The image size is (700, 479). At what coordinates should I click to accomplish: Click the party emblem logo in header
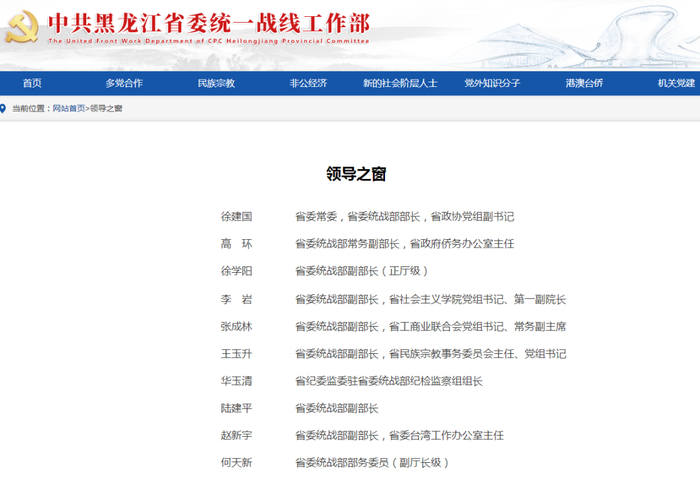tap(22, 27)
